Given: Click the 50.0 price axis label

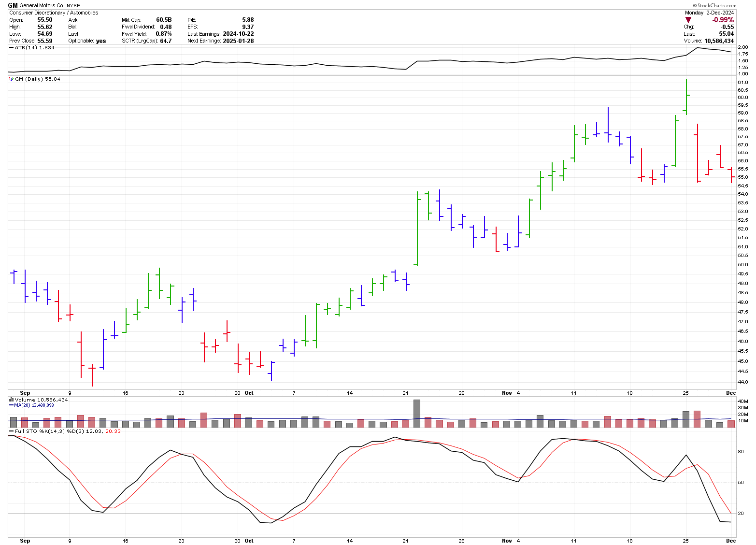Looking at the screenshot, I should [742, 265].
